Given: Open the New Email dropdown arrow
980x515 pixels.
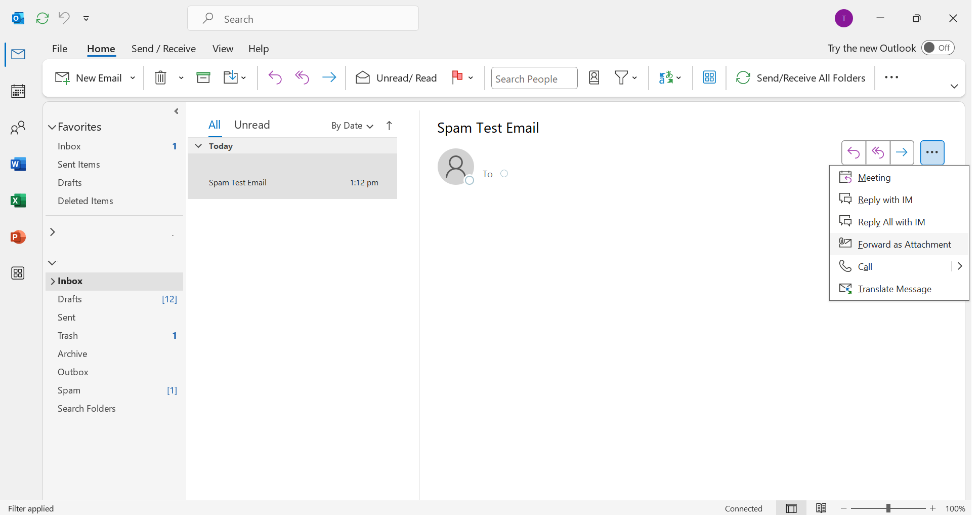Looking at the screenshot, I should tap(133, 78).
